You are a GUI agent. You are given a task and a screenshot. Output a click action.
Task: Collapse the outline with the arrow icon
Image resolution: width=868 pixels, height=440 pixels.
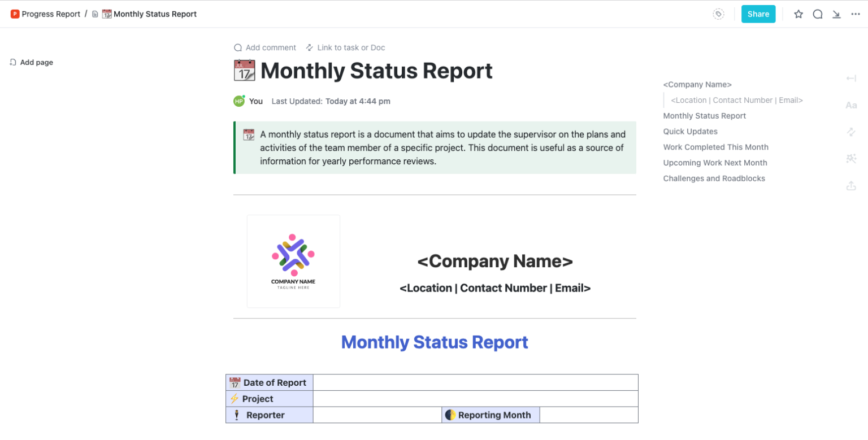point(852,79)
